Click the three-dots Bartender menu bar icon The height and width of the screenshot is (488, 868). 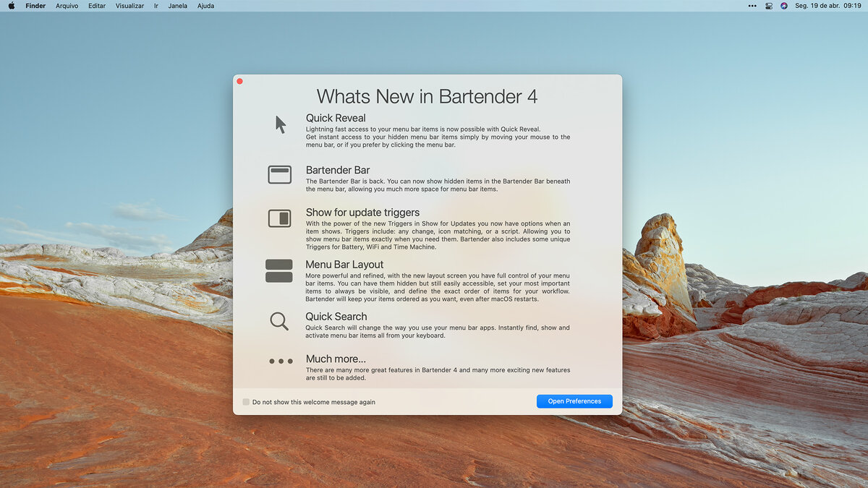pyautogui.click(x=752, y=6)
